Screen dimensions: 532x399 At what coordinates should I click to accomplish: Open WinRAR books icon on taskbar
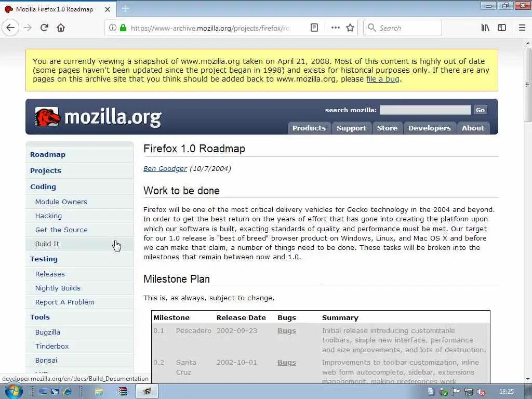pyautogui.click(x=123, y=392)
